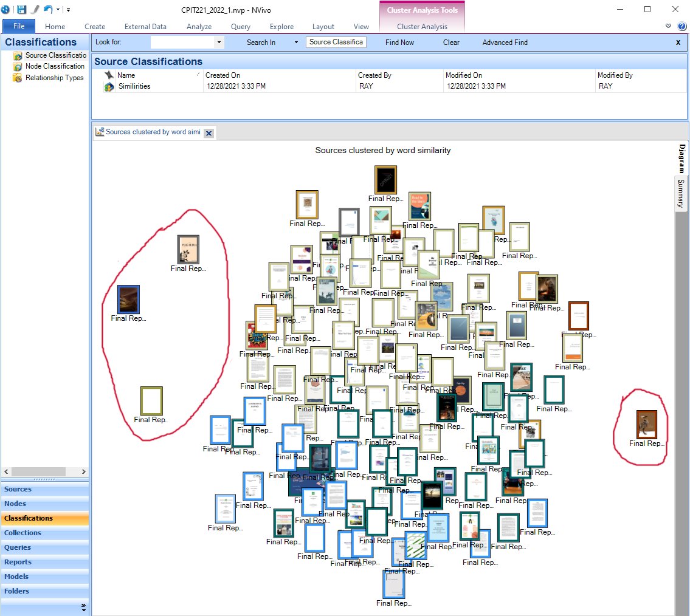Select the brown cover thumbnail at far right
The height and width of the screenshot is (616, 690).
(646, 424)
